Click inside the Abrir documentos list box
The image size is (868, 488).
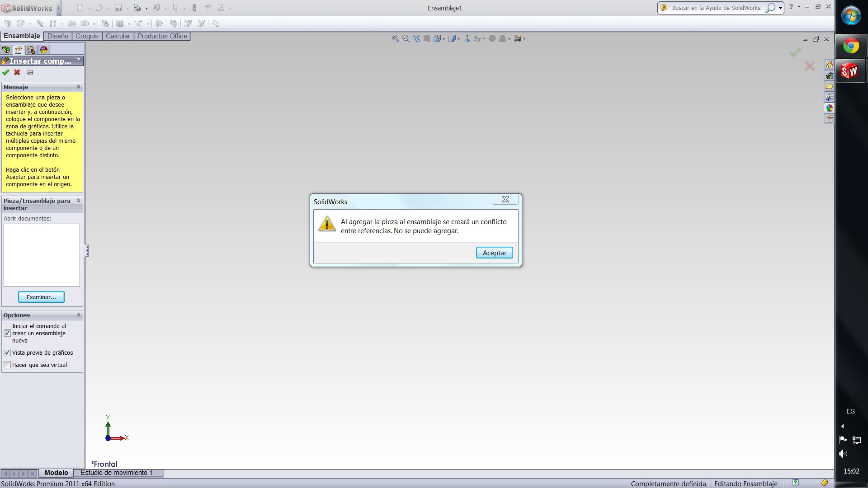(42, 255)
